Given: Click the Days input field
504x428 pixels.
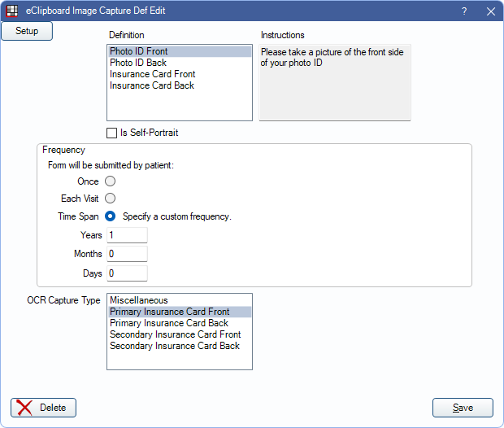Looking at the screenshot, I should [x=127, y=273].
